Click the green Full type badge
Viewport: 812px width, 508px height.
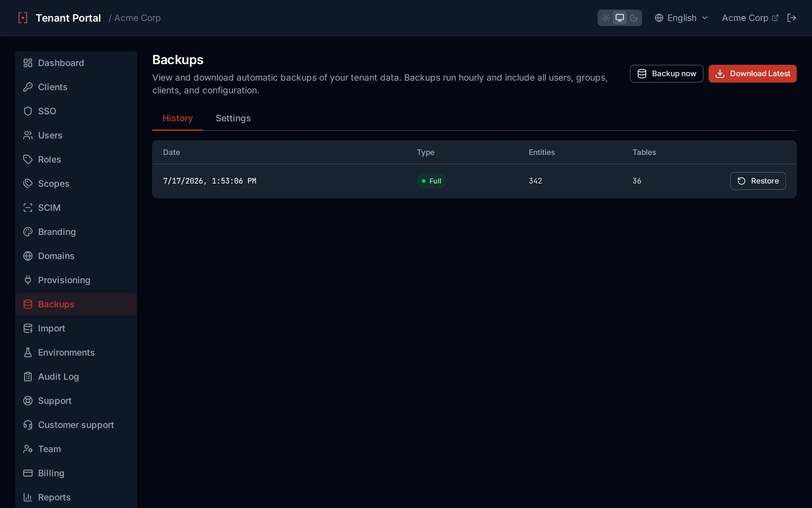click(x=431, y=181)
